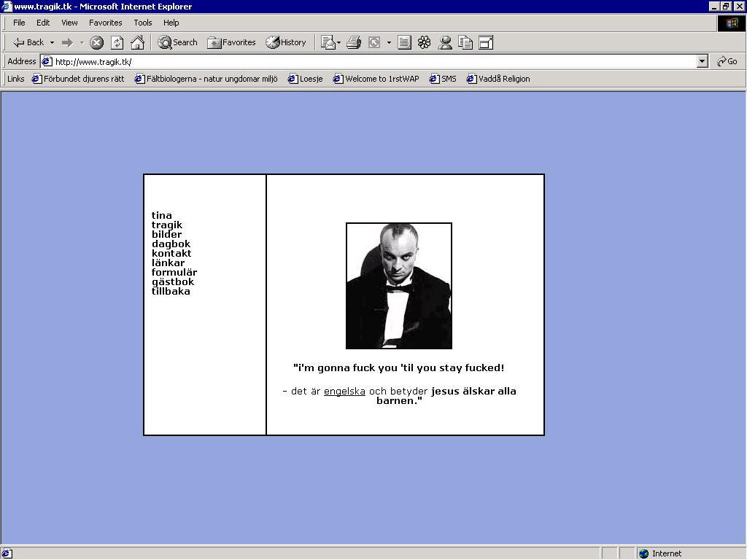Open the Favorites pane in the toolbar
This screenshot has width=747, height=560.
click(231, 43)
